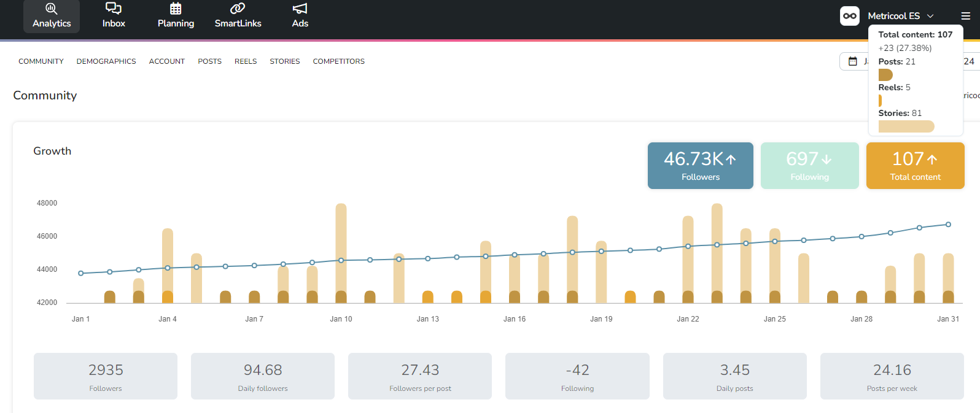Open the Planning calendar icon
Image resolution: width=980 pixels, height=413 pixels.
click(x=176, y=9)
